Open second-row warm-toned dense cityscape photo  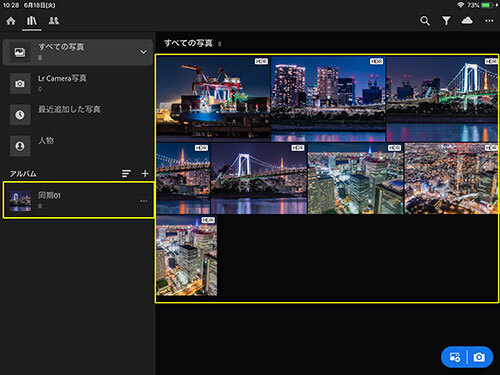451,179
